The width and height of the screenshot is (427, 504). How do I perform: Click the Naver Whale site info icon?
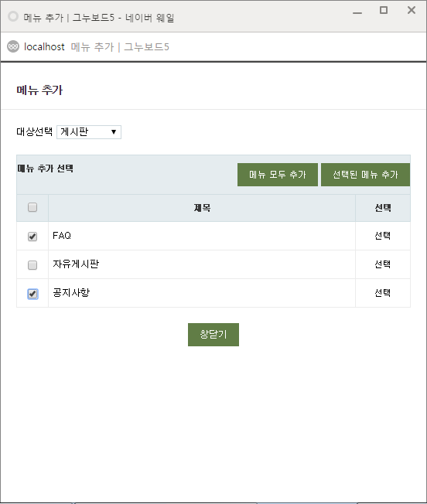(13, 46)
